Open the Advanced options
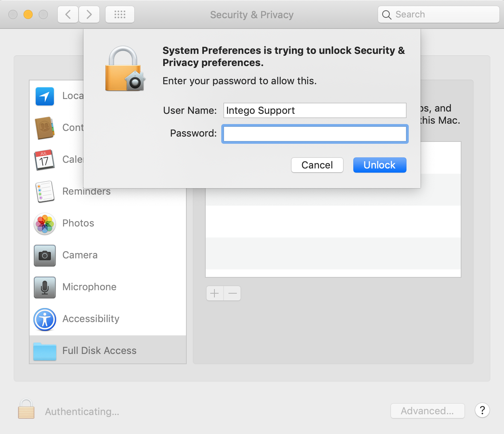 click(427, 410)
